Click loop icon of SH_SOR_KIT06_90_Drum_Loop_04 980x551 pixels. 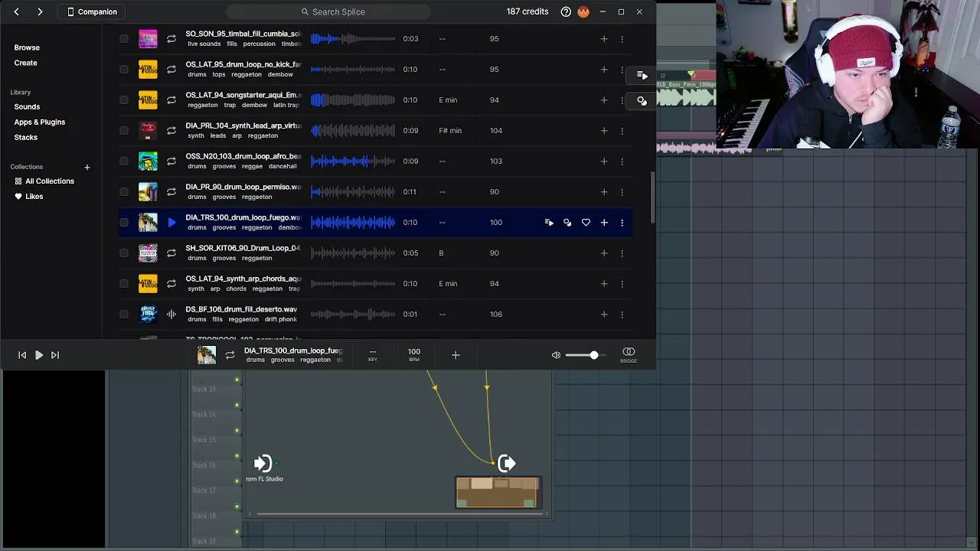[171, 253]
